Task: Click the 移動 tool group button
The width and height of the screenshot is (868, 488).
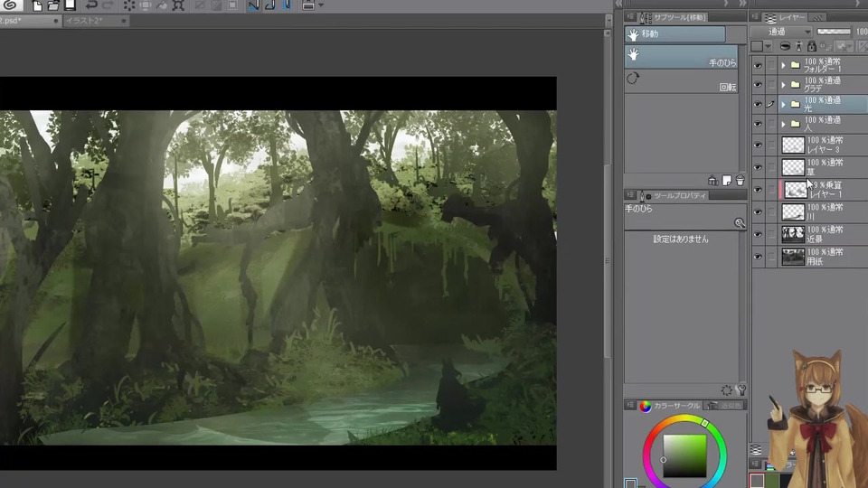Action: click(675, 34)
